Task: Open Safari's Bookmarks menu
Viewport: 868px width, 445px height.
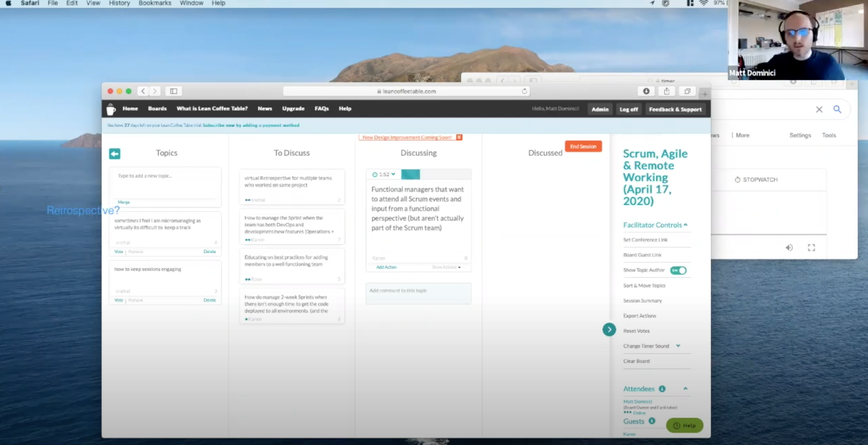Action: [155, 3]
